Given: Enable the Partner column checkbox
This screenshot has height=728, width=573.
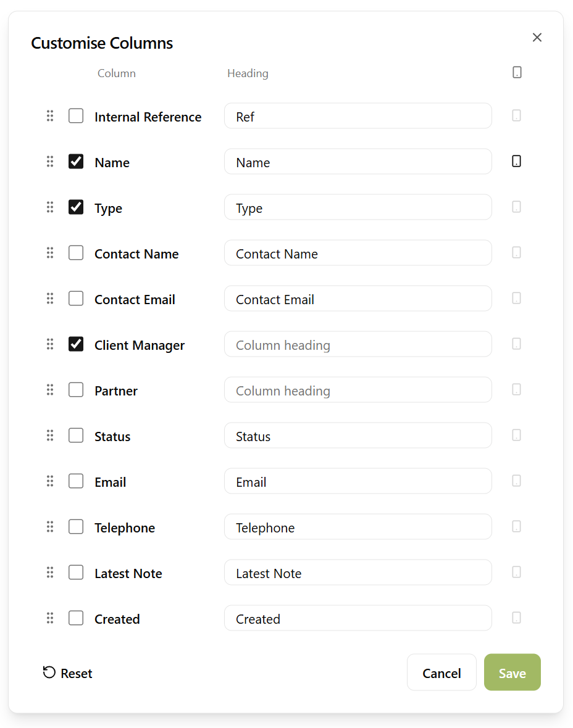Looking at the screenshot, I should (x=76, y=389).
